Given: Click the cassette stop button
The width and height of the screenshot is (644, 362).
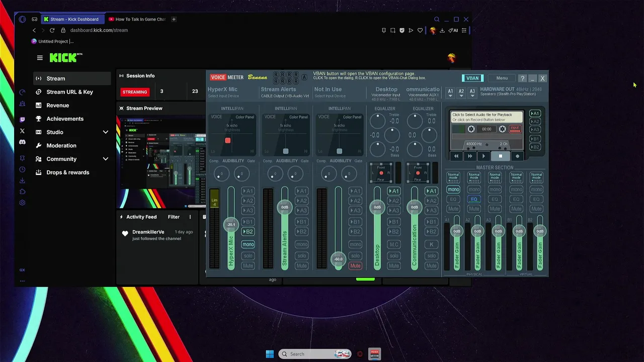Looking at the screenshot, I should point(500,156).
